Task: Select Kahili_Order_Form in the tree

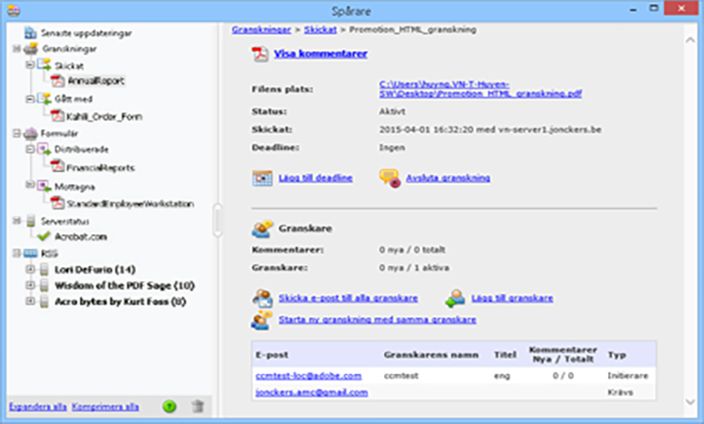Action: point(104,117)
